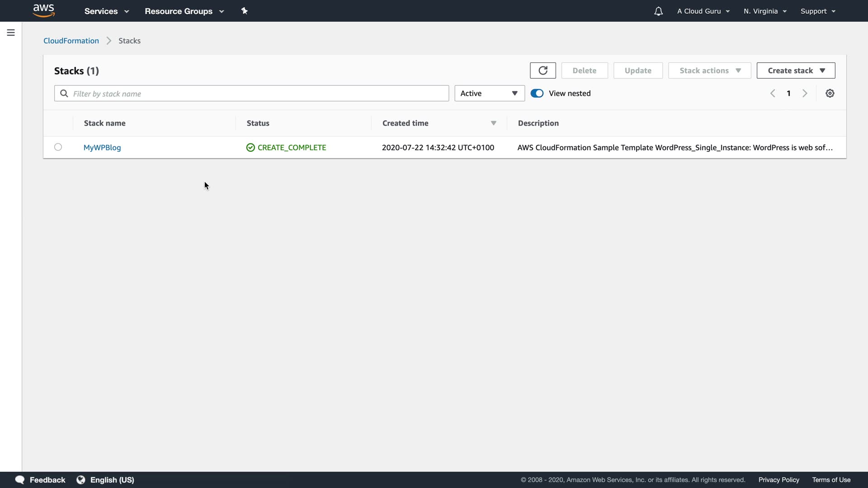The image size is (868, 488).
Task: Go to next page arrow
Action: (805, 94)
